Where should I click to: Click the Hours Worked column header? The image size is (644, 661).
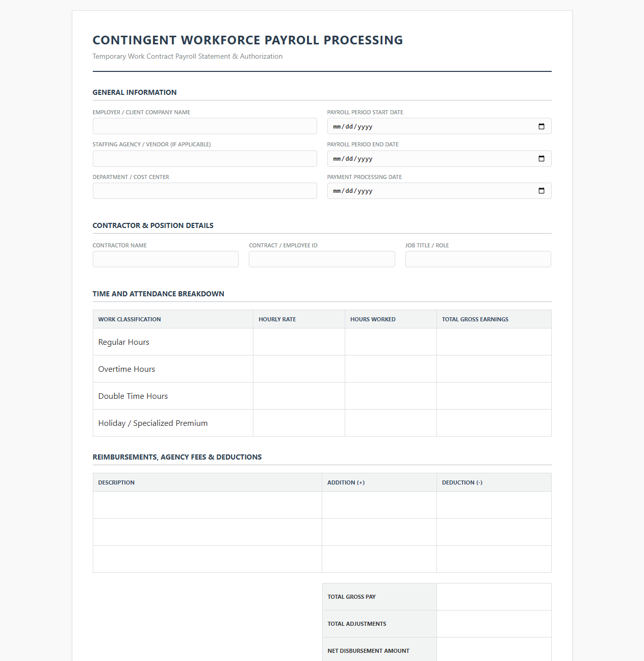pyautogui.click(x=373, y=319)
